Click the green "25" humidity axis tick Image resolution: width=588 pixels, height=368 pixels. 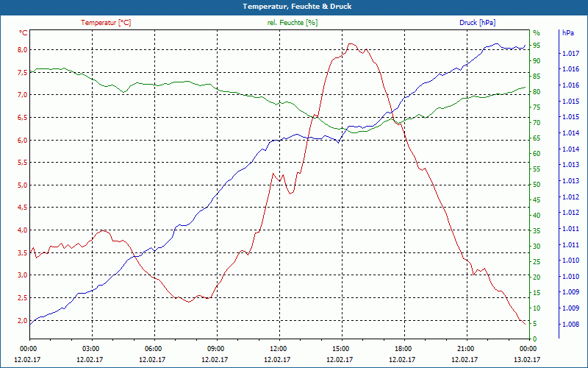(537, 262)
